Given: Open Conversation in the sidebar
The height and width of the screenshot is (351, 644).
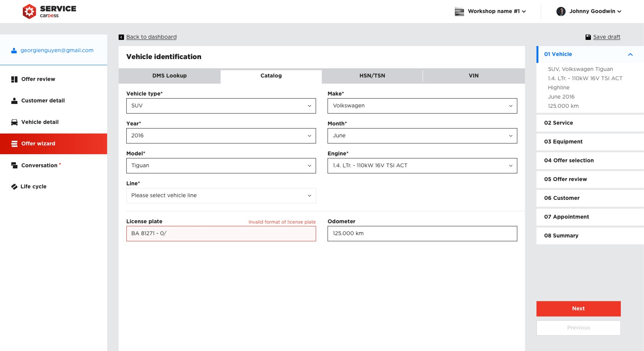Looking at the screenshot, I should [x=53, y=165].
